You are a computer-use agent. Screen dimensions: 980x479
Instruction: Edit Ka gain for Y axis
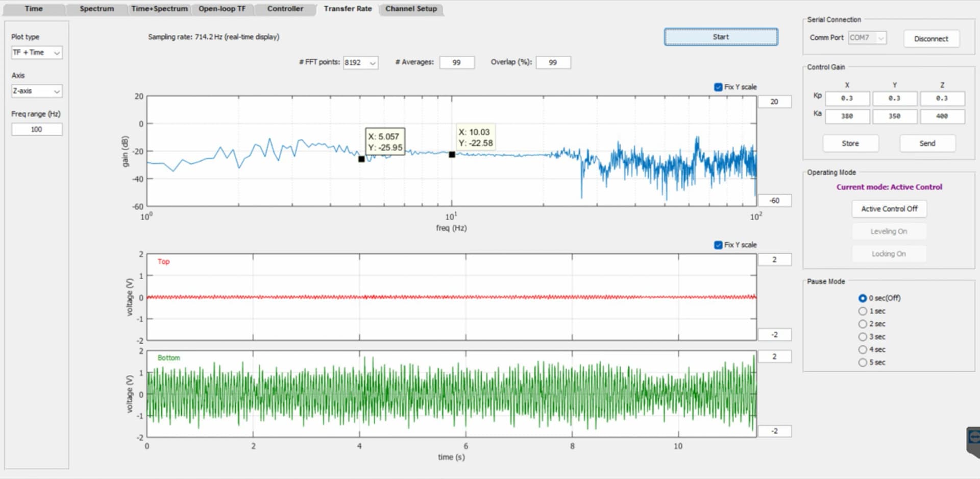point(894,116)
